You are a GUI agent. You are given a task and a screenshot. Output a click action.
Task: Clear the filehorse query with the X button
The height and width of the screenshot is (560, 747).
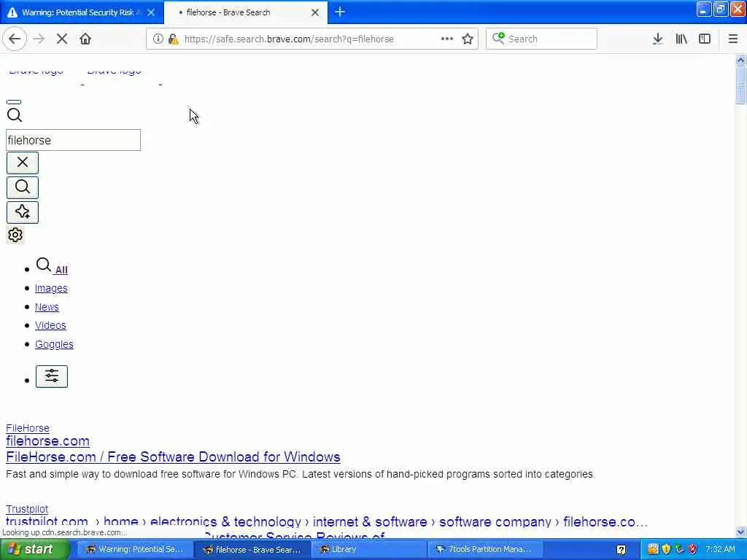pos(23,163)
